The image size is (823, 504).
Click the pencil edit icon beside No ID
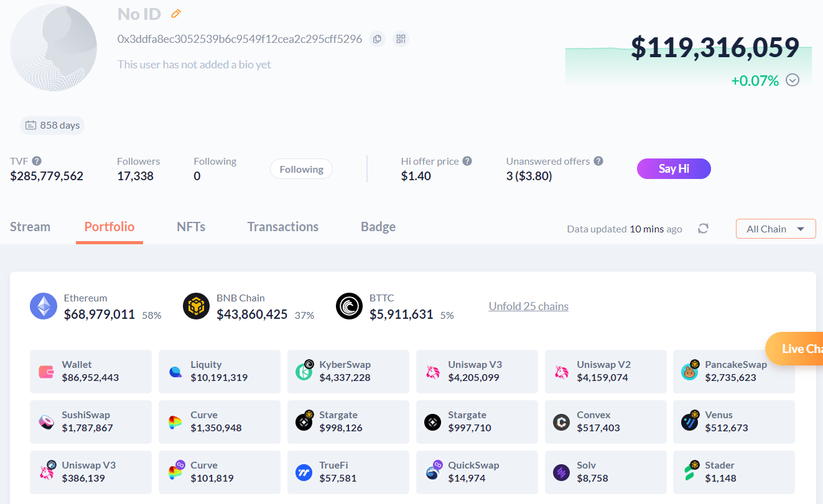click(176, 14)
